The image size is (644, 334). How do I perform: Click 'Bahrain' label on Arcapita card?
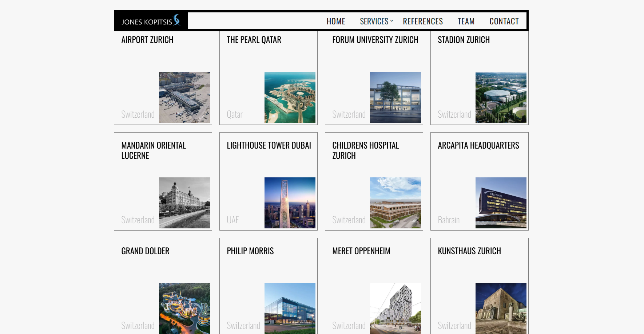click(x=449, y=220)
